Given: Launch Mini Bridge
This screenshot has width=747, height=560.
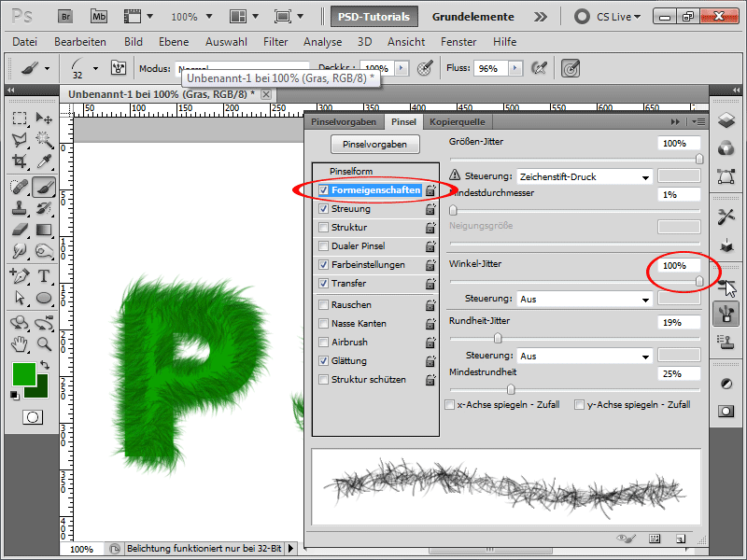Looking at the screenshot, I should click(99, 17).
